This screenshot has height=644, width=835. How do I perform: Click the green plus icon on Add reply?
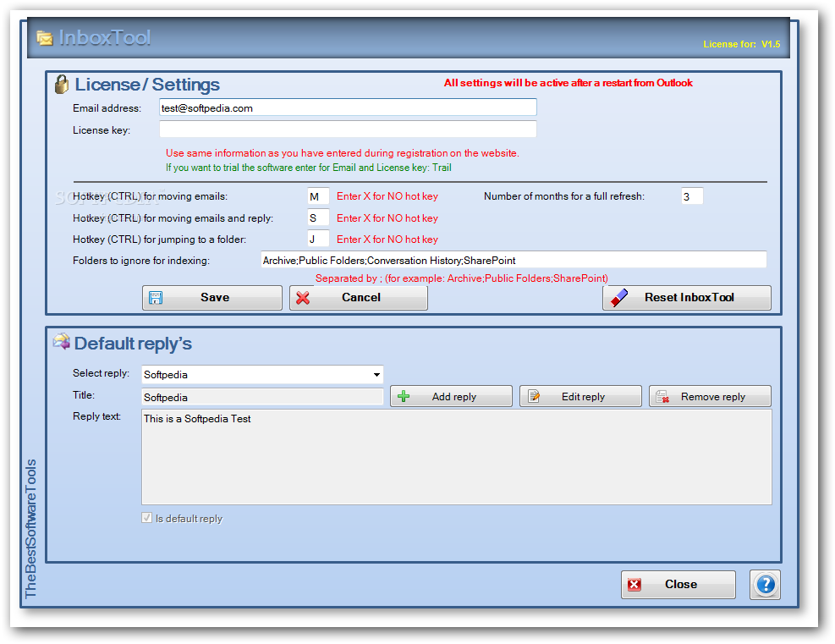(x=404, y=396)
